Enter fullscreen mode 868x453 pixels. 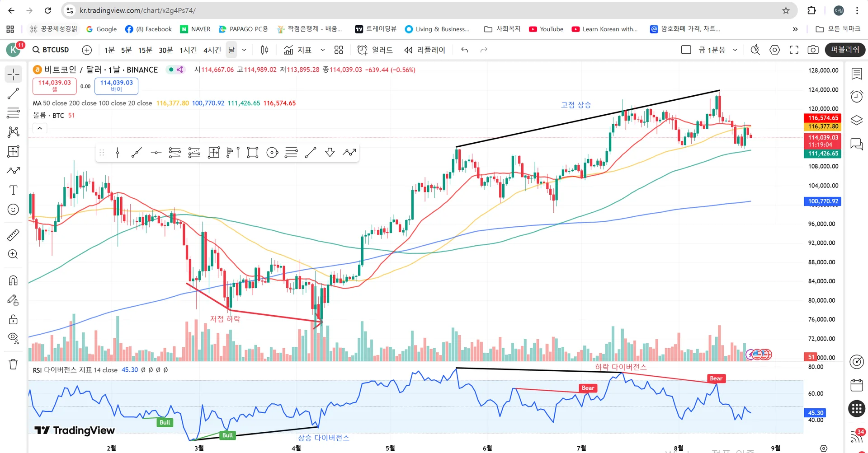point(794,50)
